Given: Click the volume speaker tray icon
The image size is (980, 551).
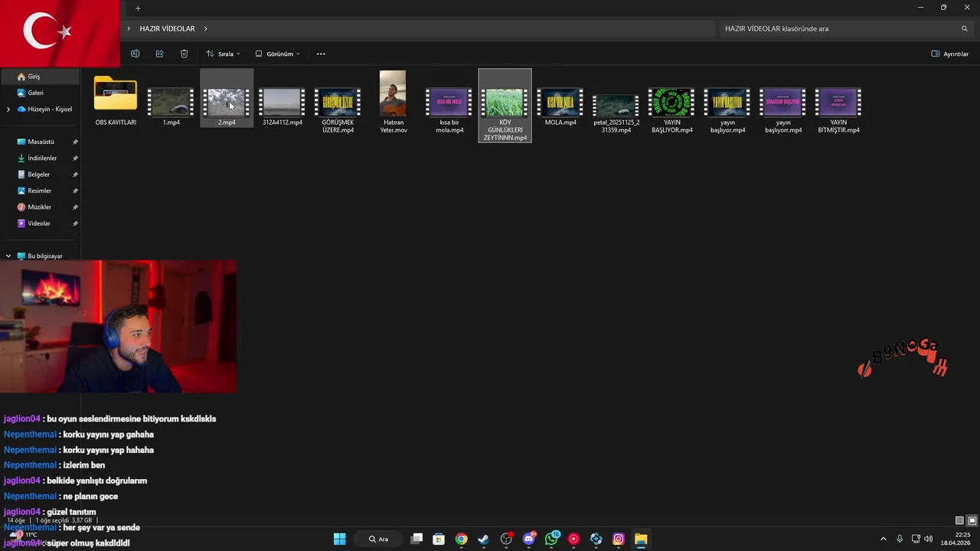Looking at the screenshot, I should 929,539.
